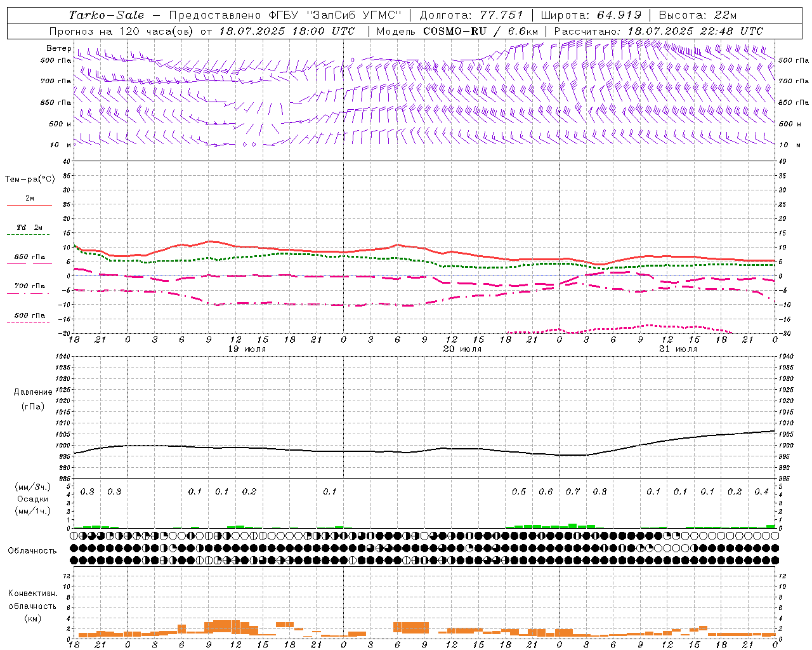Select the 'Конвективн.' label

tap(32, 594)
